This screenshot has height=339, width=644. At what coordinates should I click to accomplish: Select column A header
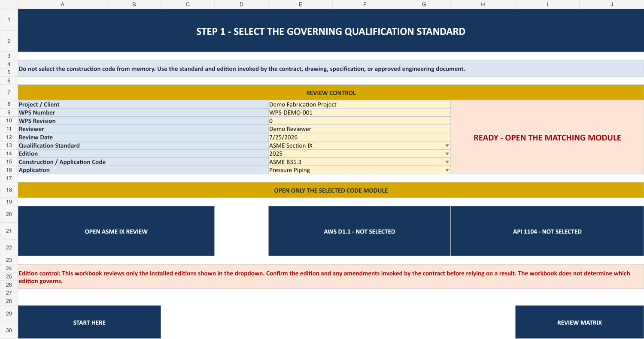point(63,4)
